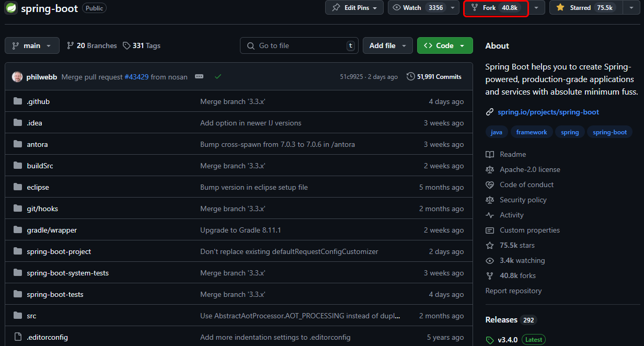Open spring.io/projects/spring-boot website link
Viewport: 644px width, 346px height.
tap(548, 112)
